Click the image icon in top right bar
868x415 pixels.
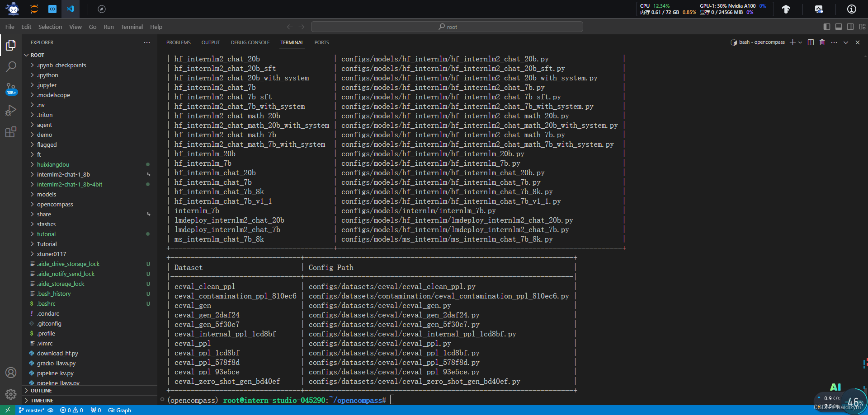tap(819, 9)
